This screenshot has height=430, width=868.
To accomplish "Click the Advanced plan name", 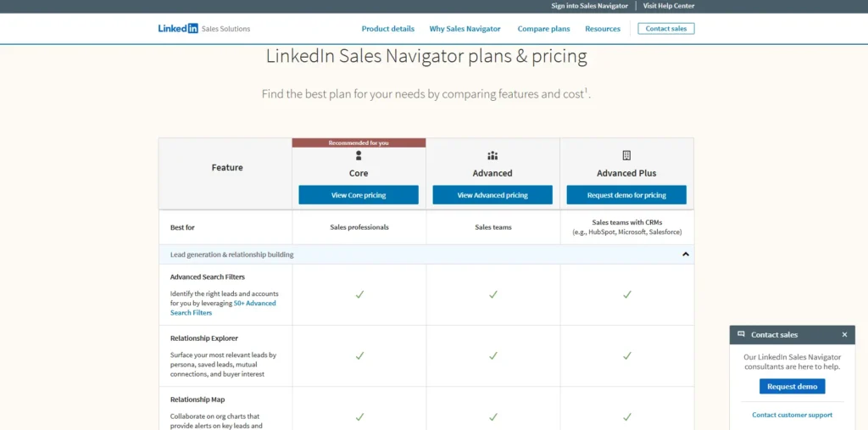I will (492, 173).
